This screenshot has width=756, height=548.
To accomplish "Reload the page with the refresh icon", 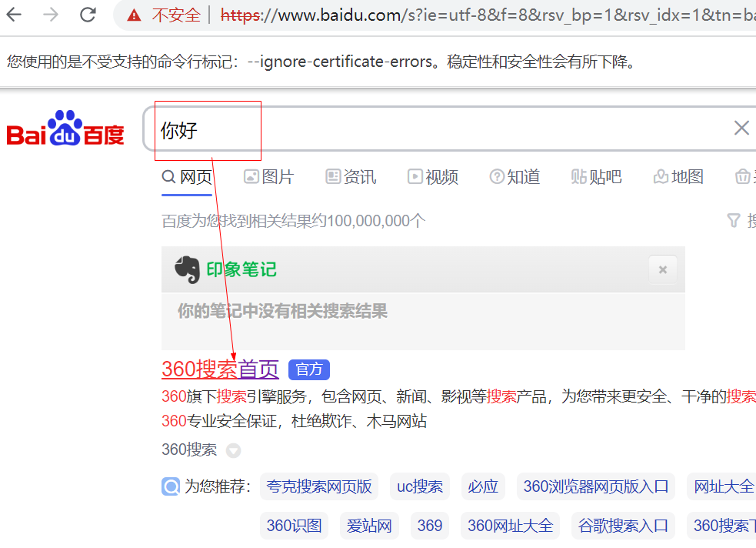I will tap(88, 15).
